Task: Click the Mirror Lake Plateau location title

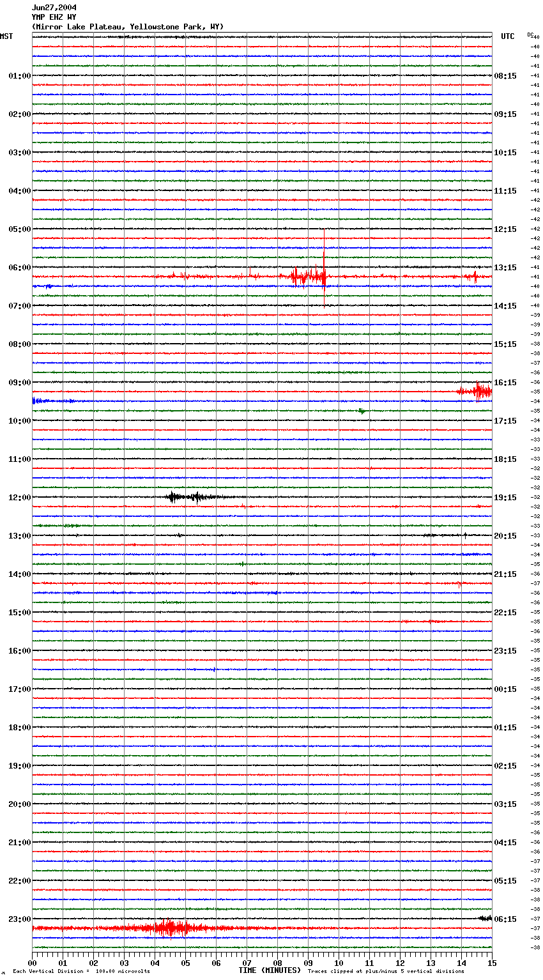Action: (x=128, y=27)
